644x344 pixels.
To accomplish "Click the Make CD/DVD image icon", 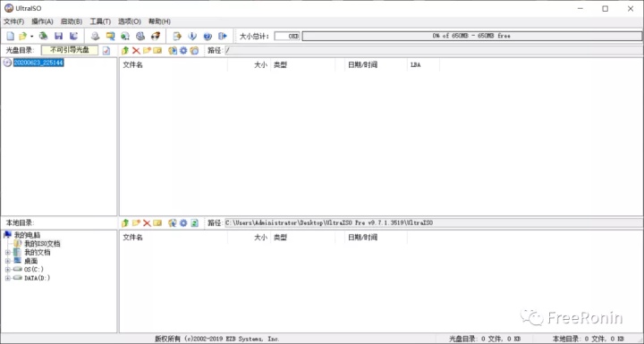I will 96,36.
